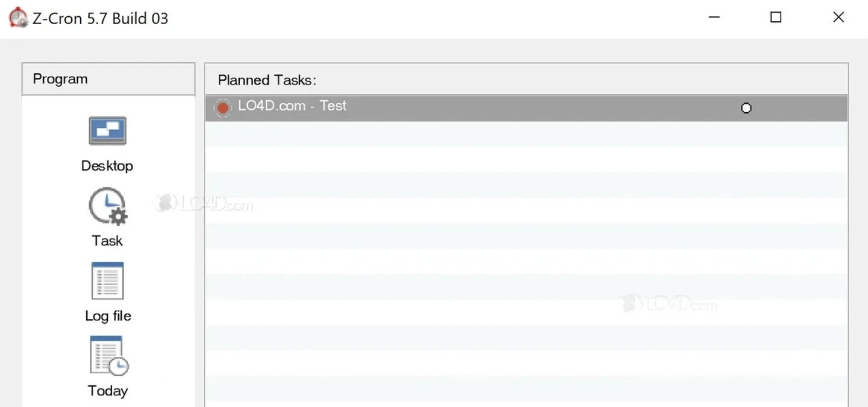
Task: Open the Desktop monitor icon
Action: (107, 131)
